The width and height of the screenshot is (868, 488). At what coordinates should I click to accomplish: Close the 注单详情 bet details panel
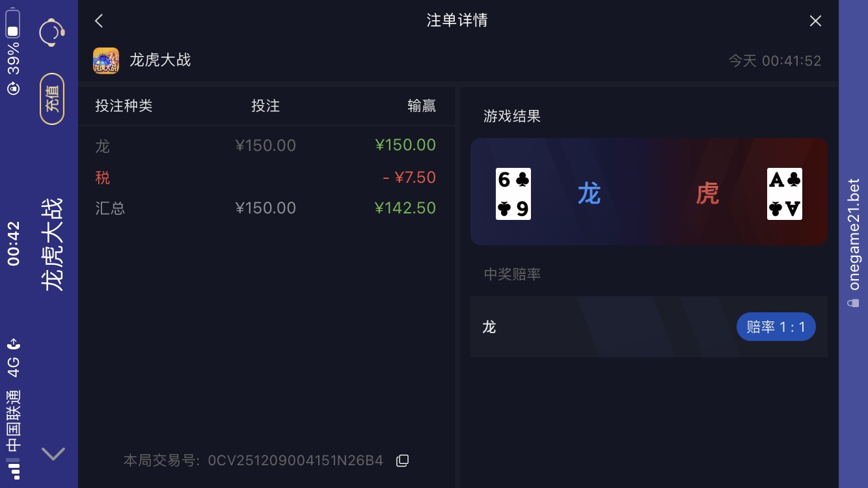(815, 21)
